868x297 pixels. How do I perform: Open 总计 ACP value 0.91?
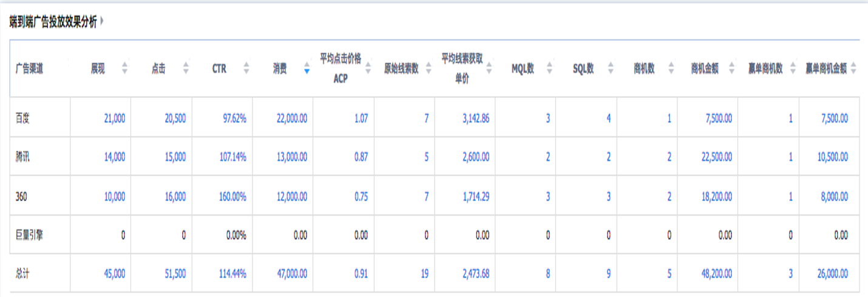coord(361,274)
